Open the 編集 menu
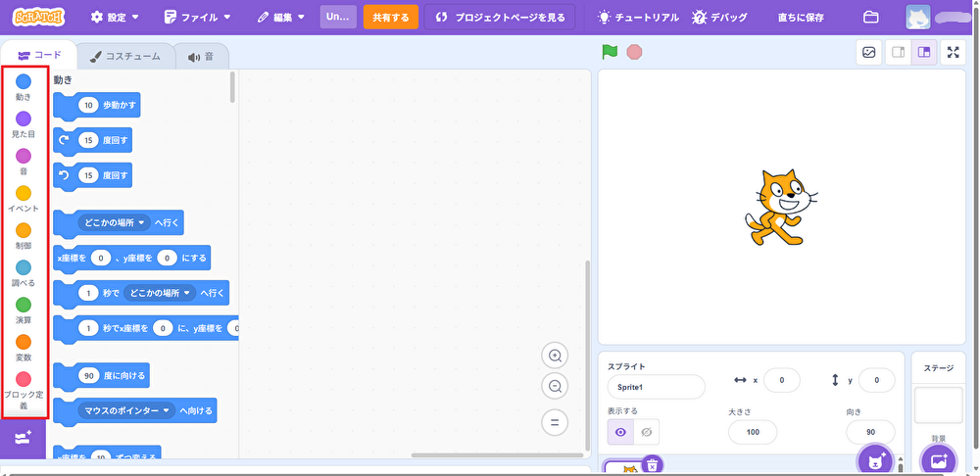The width and height of the screenshot is (980, 476). 281,18
